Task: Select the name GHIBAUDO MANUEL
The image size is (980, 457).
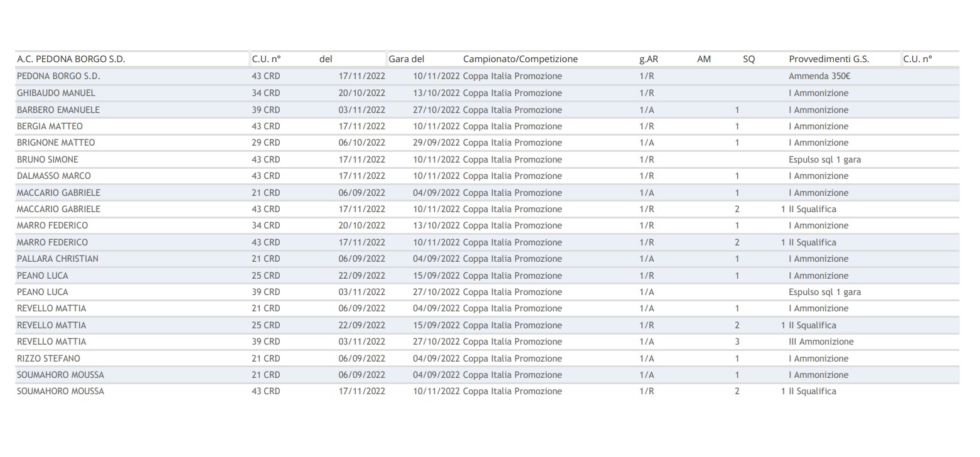Action: tap(56, 93)
